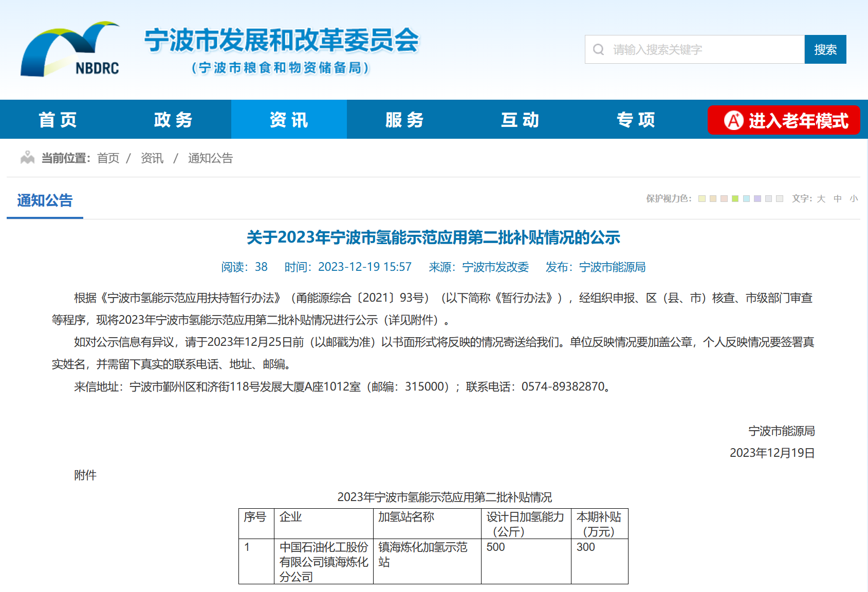
Task: Open the 首页 navigation menu item
Action: [x=58, y=120]
